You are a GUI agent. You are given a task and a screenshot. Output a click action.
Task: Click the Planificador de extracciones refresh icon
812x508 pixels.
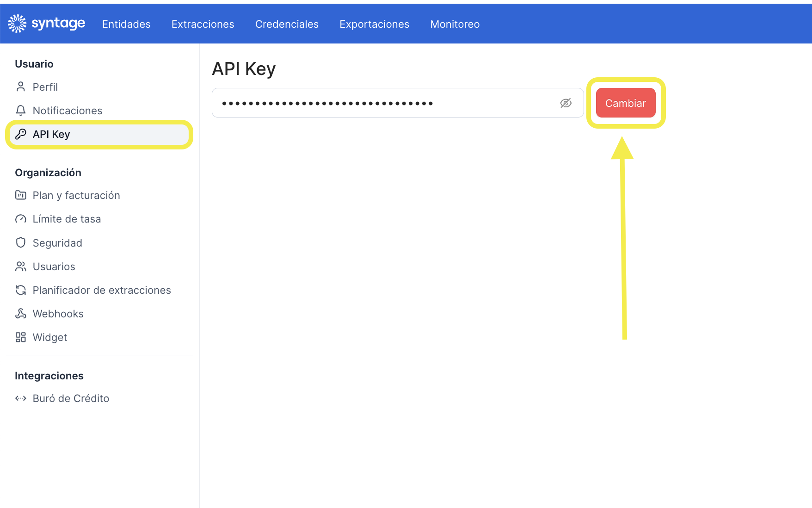[21, 290]
